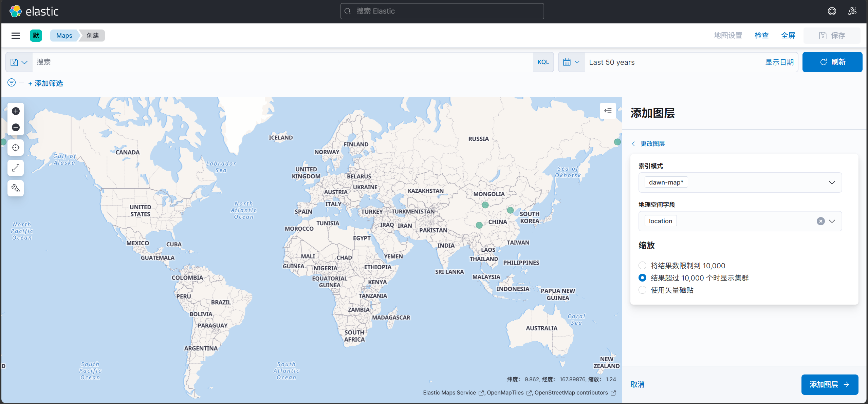The image size is (868, 404).
Task: Open the 检查 inspect menu item
Action: click(x=761, y=36)
